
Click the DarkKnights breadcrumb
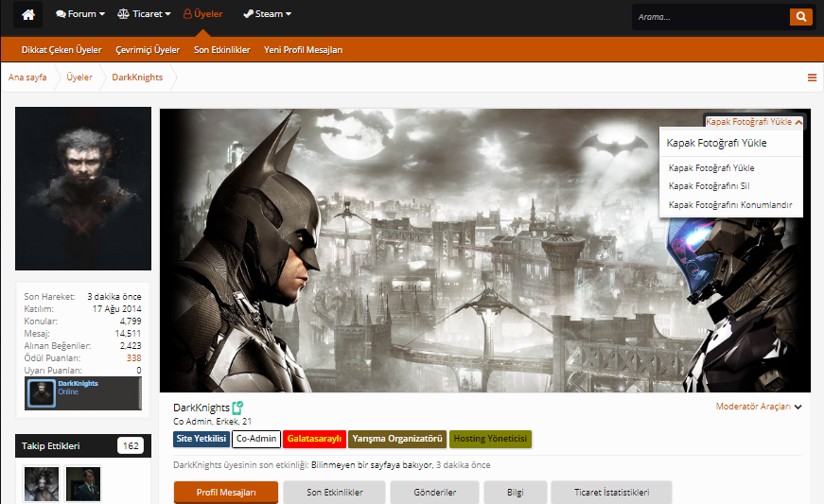click(137, 78)
